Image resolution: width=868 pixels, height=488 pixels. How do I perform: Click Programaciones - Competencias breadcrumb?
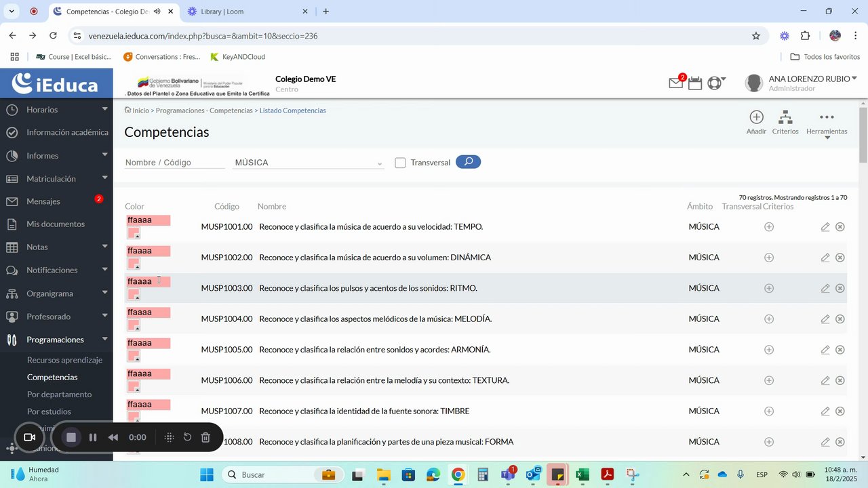(204, 110)
